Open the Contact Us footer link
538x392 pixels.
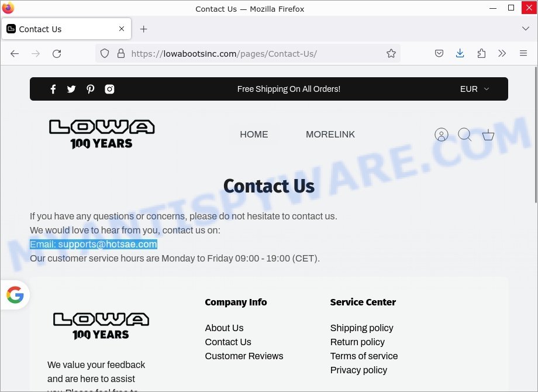point(228,342)
